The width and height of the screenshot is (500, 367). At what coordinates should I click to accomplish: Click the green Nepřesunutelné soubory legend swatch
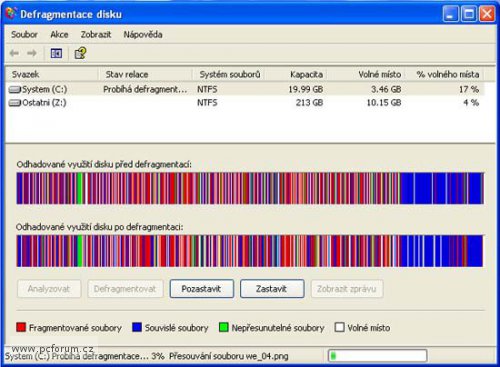(x=224, y=327)
